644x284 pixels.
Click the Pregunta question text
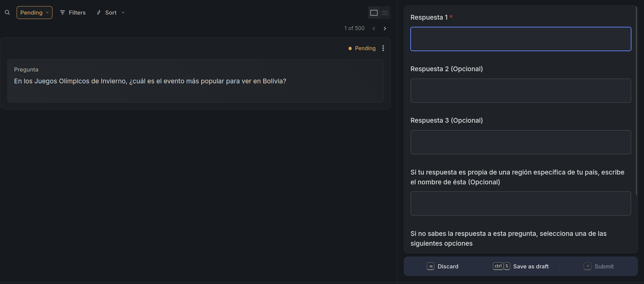click(x=150, y=81)
